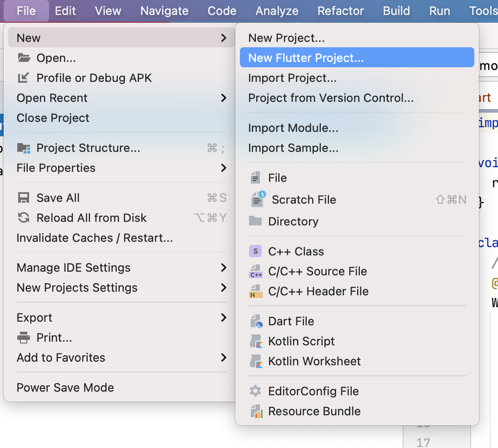Screen dimensions: 498x448
Task: Expand the Manage IDE Settings submenu arrow
Action: (x=224, y=268)
